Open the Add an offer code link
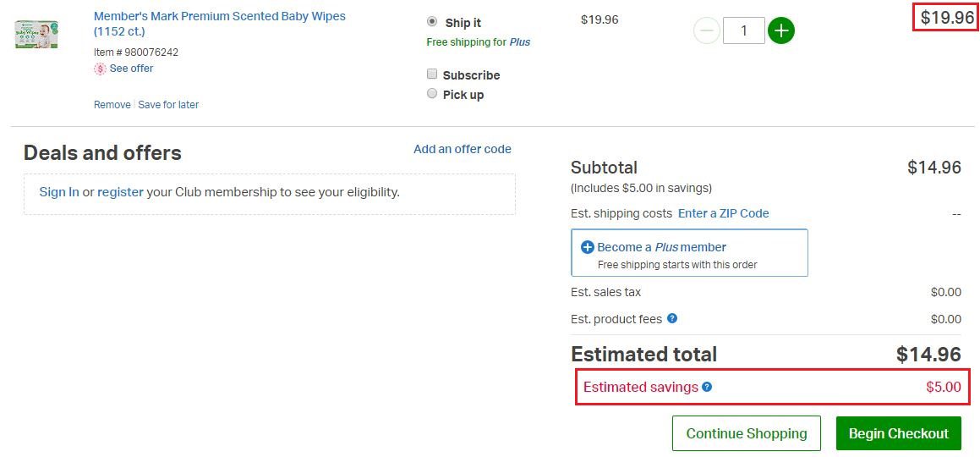The height and width of the screenshot is (457, 980). click(462, 149)
